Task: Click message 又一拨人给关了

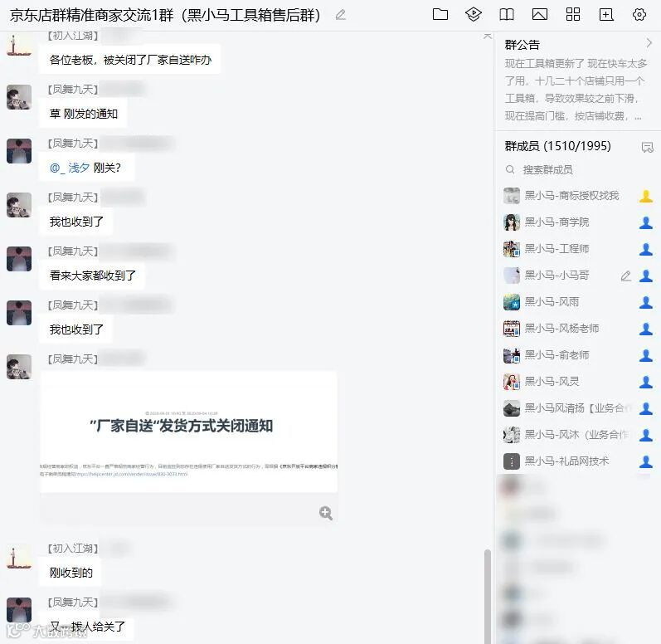Action: pos(87,627)
